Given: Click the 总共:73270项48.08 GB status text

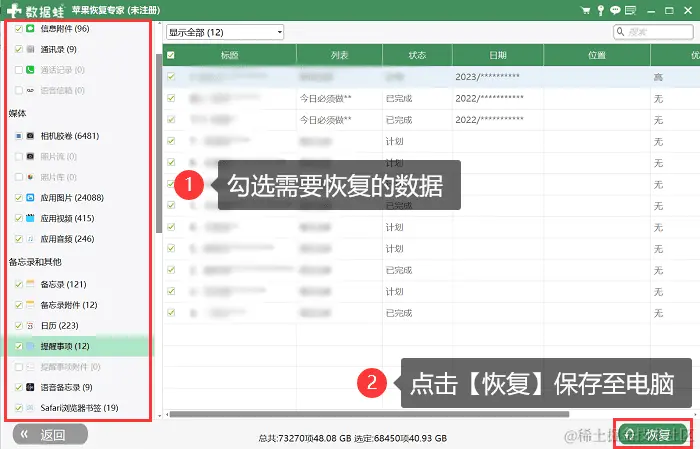Looking at the screenshot, I should click(x=305, y=438).
